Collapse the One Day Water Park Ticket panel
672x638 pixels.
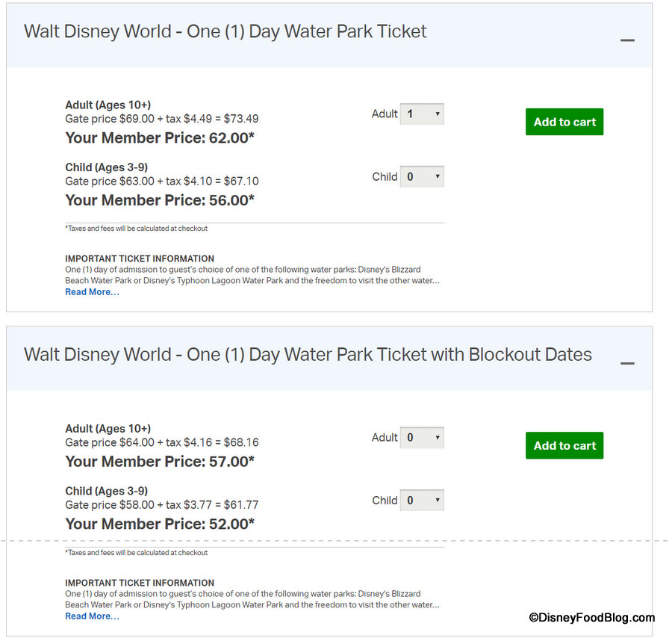[627, 40]
